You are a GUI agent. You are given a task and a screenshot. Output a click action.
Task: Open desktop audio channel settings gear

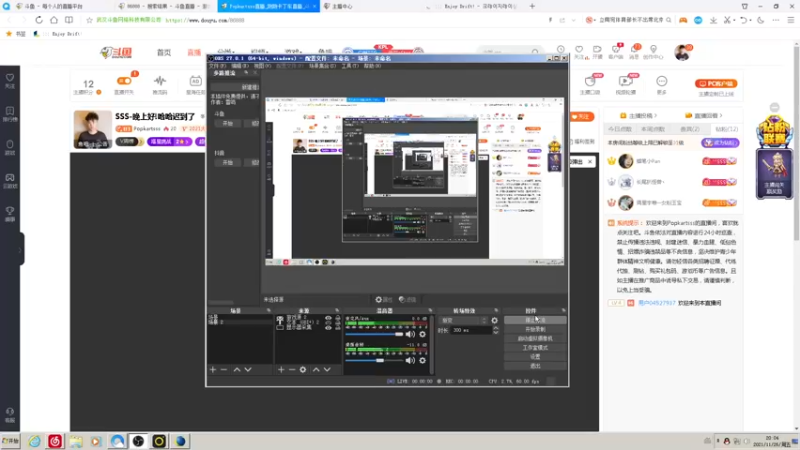tap(422, 360)
